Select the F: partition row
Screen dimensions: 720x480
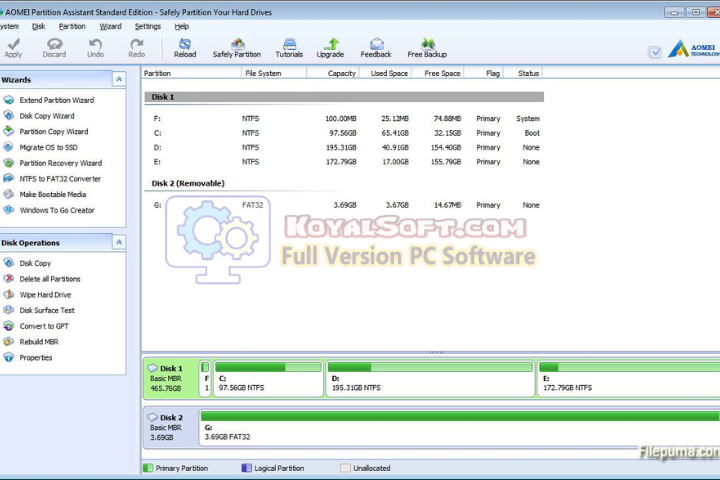pos(344,119)
